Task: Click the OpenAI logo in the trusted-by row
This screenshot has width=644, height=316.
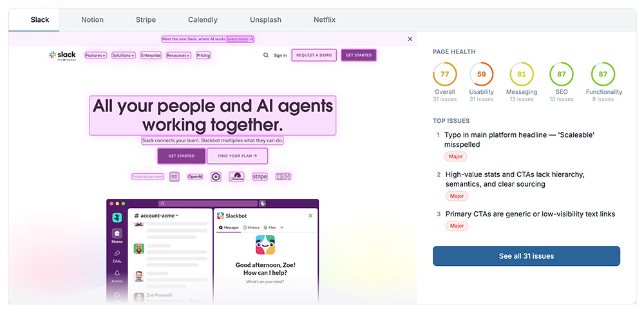Action: point(195,177)
